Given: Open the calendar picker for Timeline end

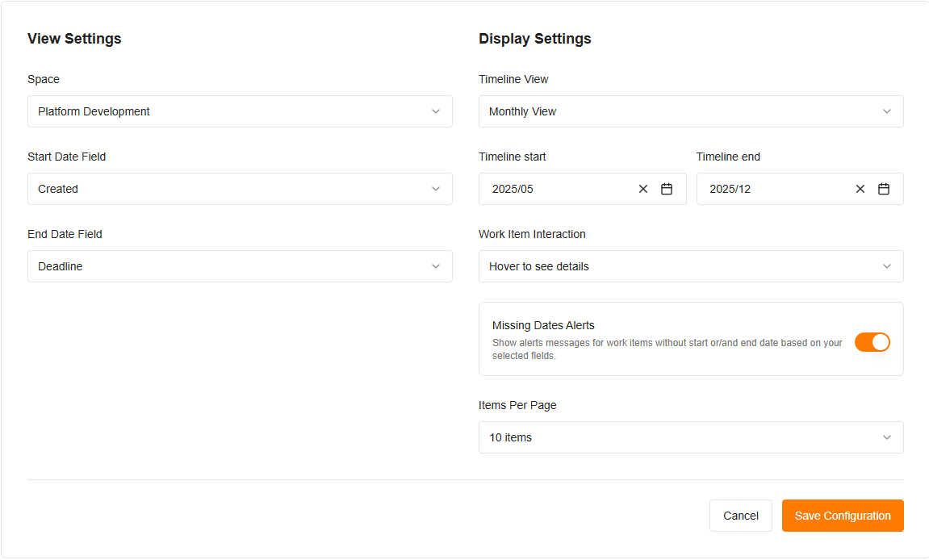Looking at the screenshot, I should [x=883, y=188].
